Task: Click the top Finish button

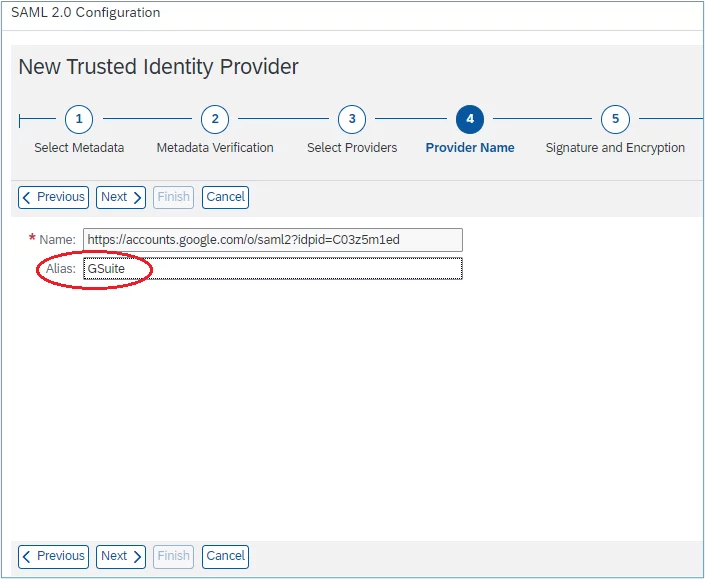Action: (174, 197)
